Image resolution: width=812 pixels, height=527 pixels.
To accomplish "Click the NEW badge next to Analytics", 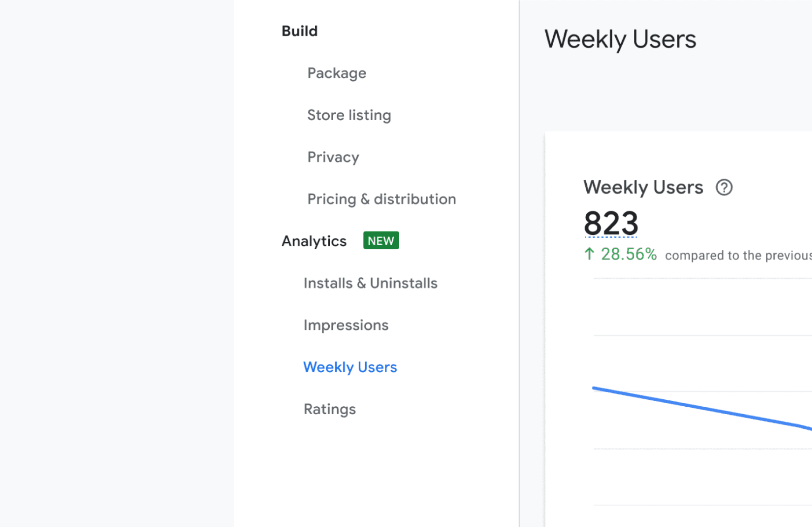I will pos(381,240).
